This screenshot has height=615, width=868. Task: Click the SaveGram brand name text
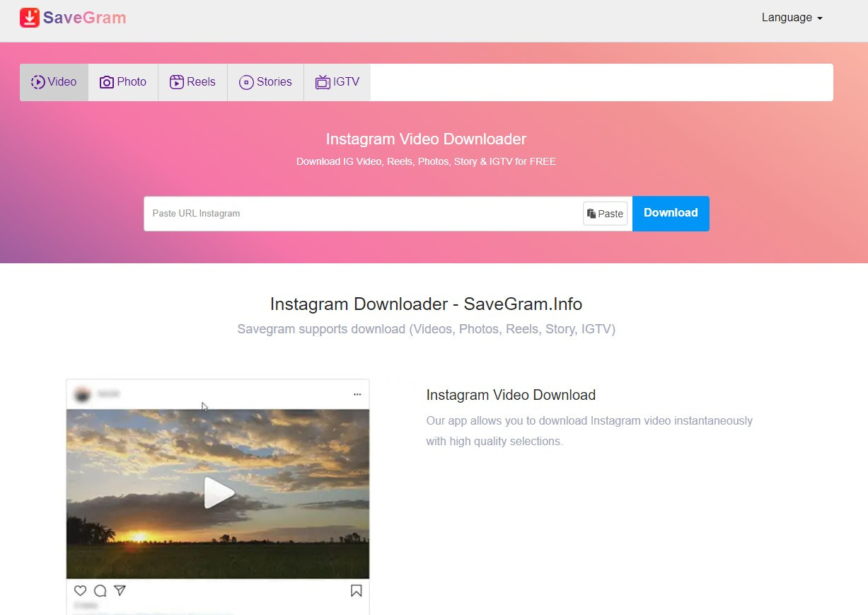pos(84,18)
